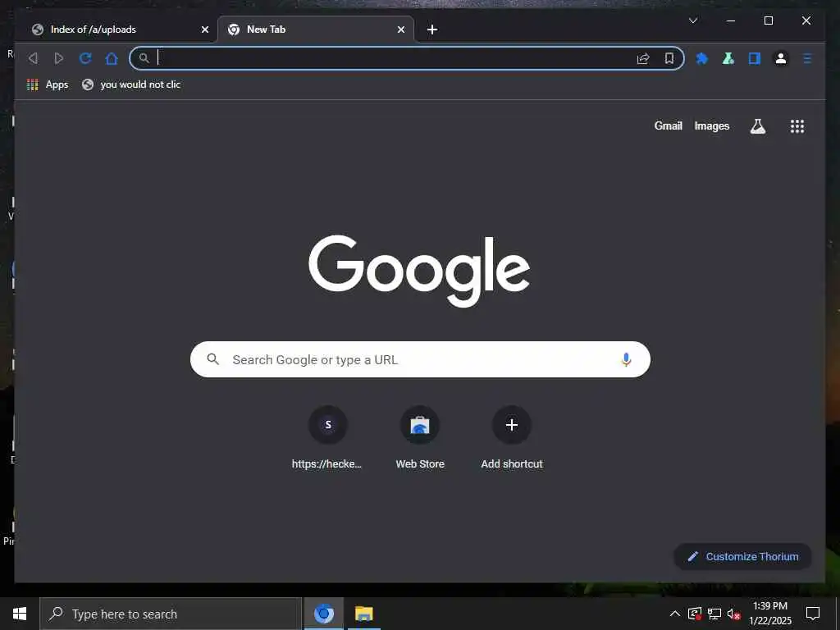
Task: Open Search Labs flask on Google page
Action: [757, 126]
